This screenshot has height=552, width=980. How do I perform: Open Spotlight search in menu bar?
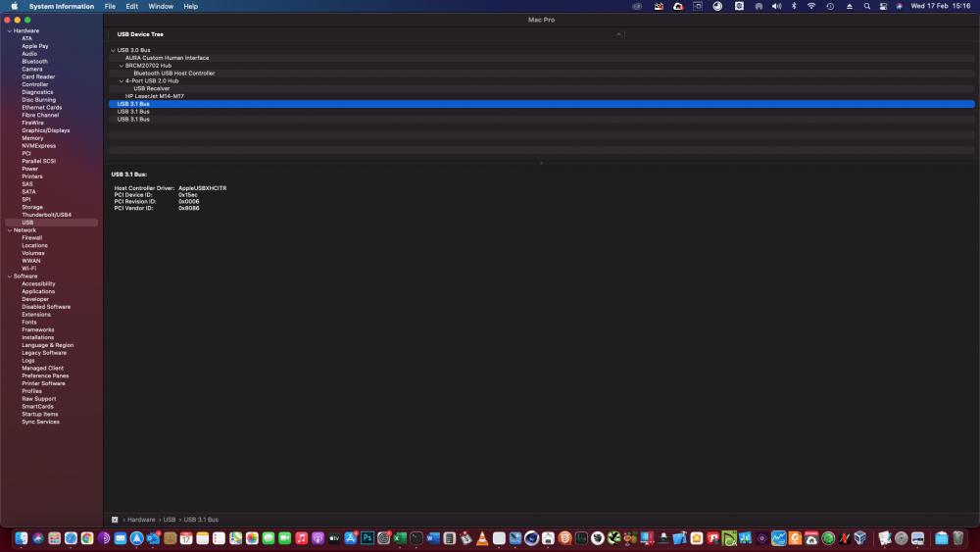867,6
